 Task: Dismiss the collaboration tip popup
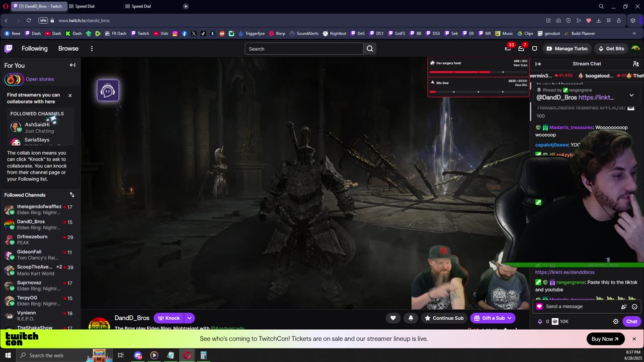[x=70, y=96]
